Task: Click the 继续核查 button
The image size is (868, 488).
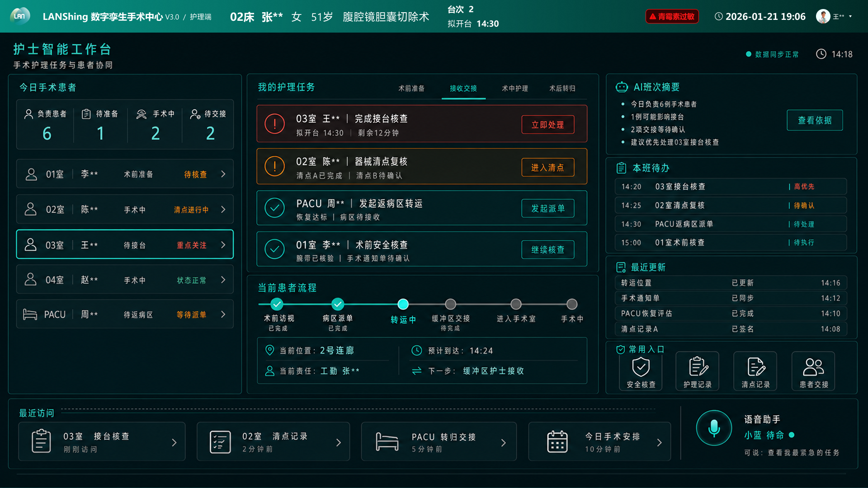Action: (547, 250)
